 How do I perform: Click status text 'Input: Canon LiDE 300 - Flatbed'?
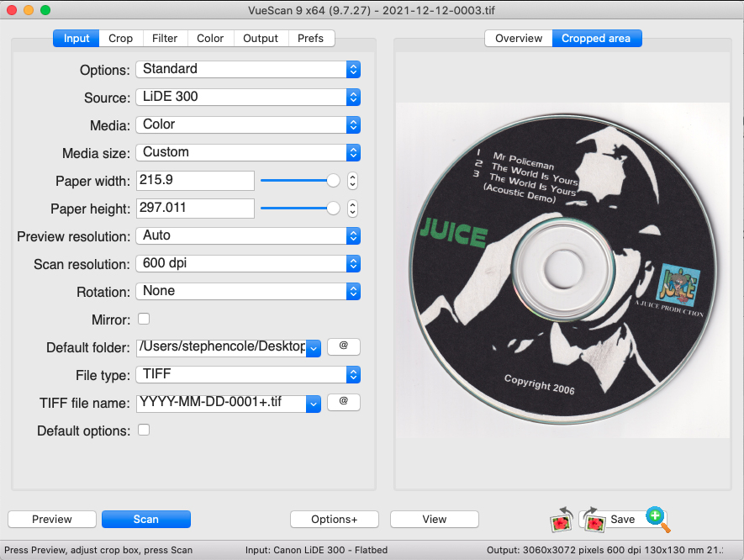(x=316, y=550)
